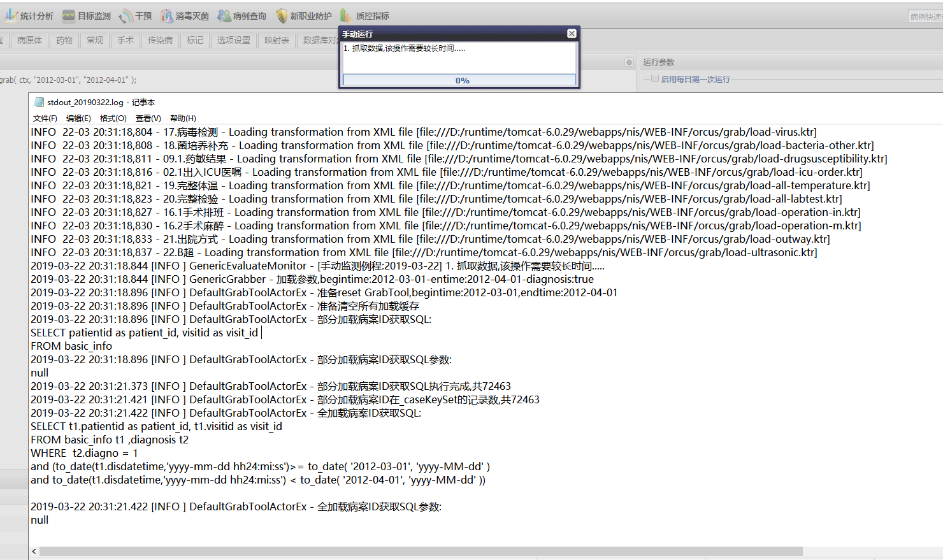Click the log line for 20.完整检验
The height and width of the screenshot is (560, 943).
coord(436,199)
